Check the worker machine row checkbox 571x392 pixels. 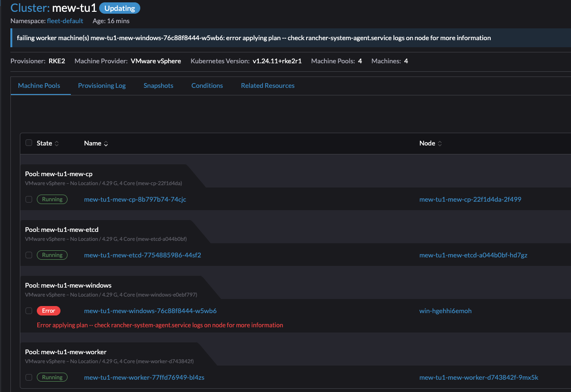point(29,377)
